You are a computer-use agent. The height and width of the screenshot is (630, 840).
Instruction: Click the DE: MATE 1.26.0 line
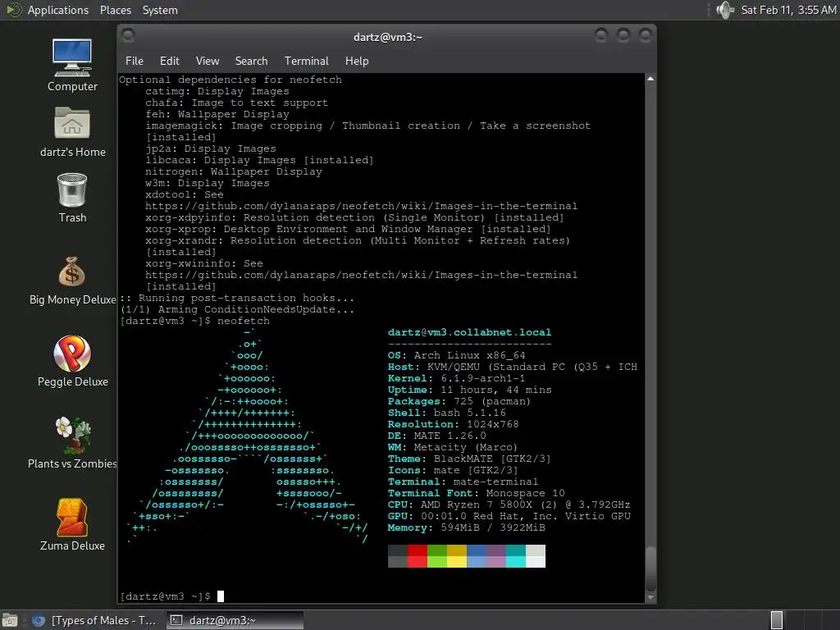coord(436,436)
